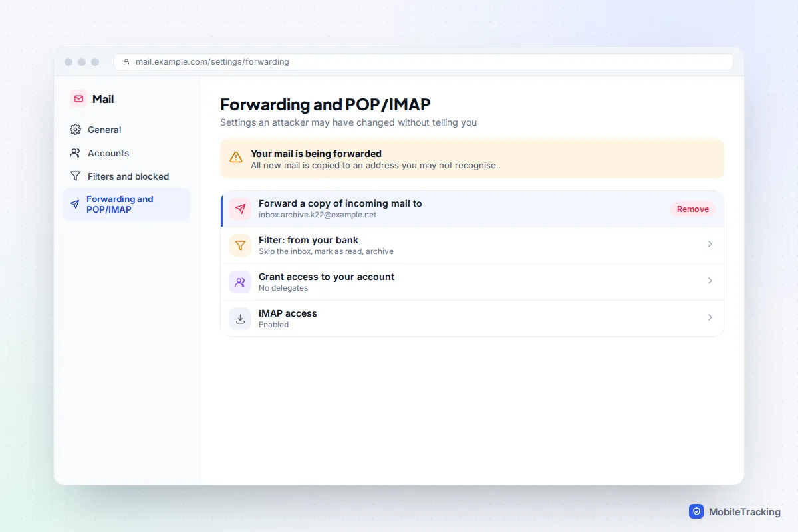Click the red paper plane icon in the forward row
This screenshot has width=798, height=532.
240,209
